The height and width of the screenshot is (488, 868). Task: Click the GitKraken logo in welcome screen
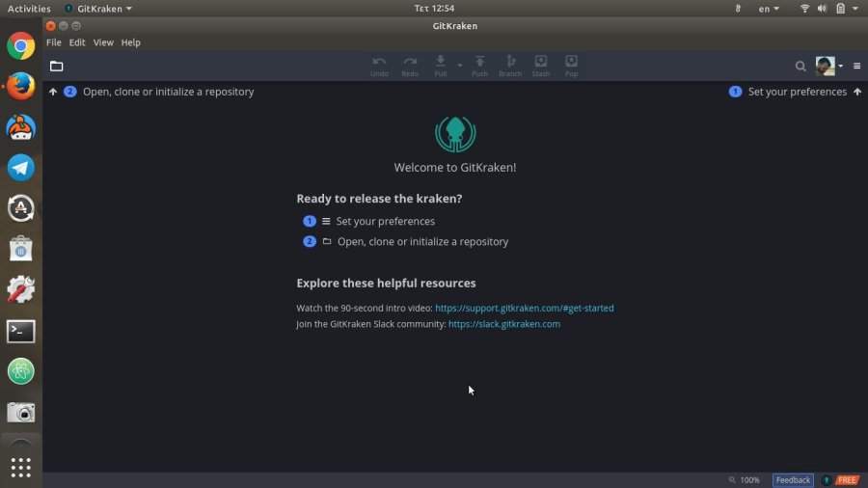pyautogui.click(x=455, y=134)
